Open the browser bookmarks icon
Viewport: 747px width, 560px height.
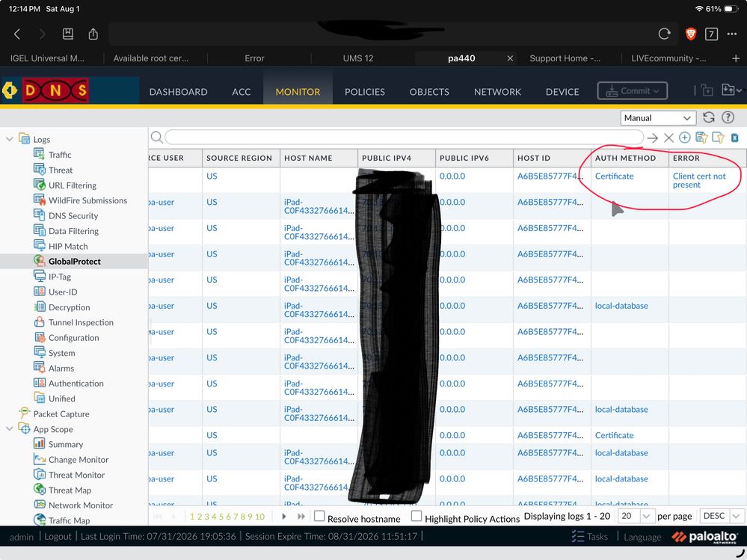67,34
